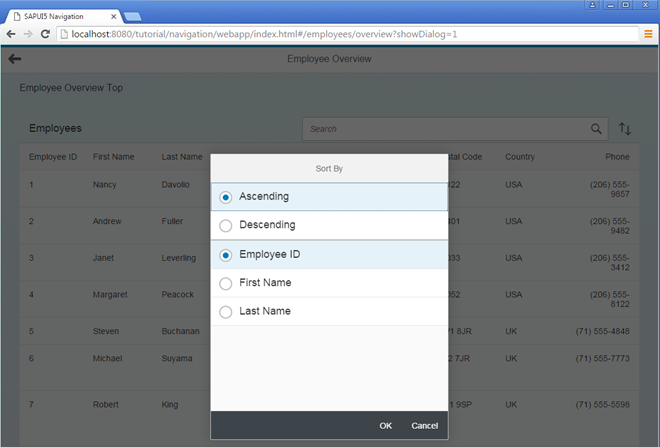Click the browser reload icon

point(45,34)
